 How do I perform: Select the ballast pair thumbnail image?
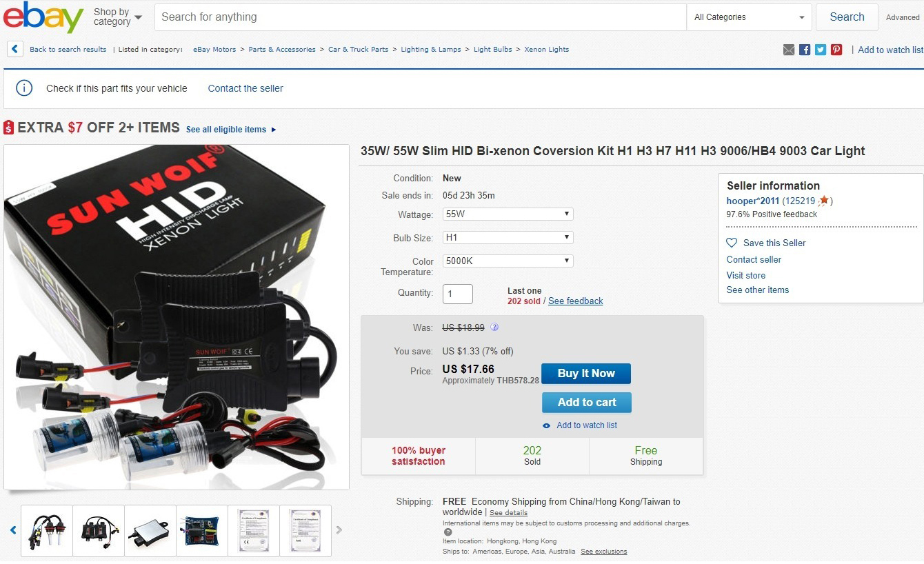click(99, 530)
